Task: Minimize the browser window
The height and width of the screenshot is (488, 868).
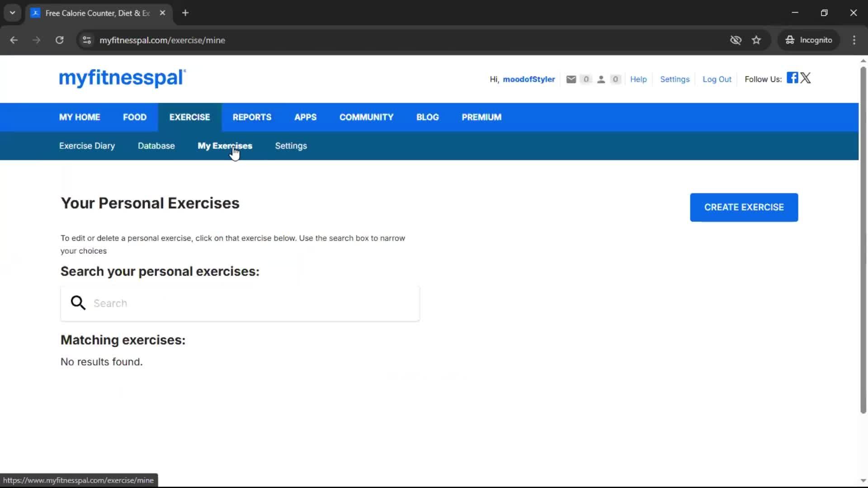Action: [x=795, y=13]
